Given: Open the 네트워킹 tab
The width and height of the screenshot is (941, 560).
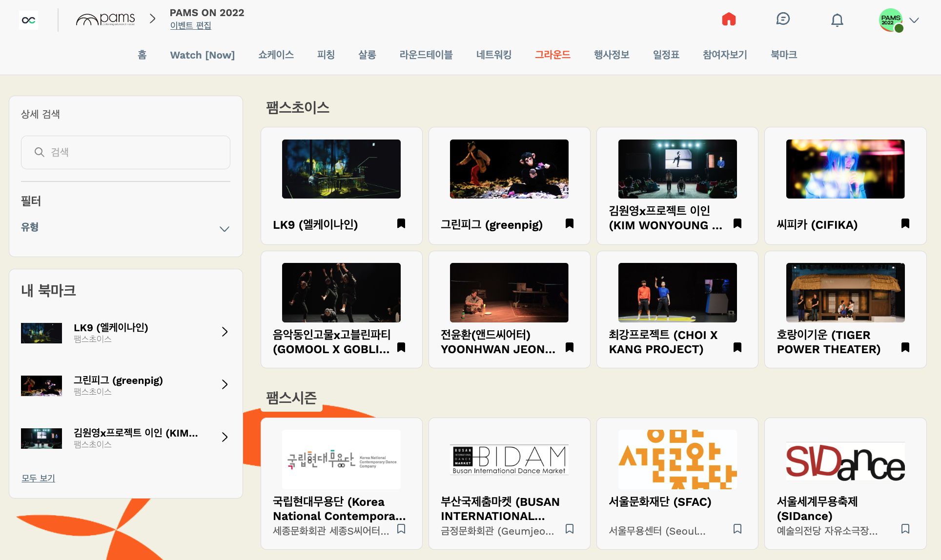Looking at the screenshot, I should tap(494, 55).
